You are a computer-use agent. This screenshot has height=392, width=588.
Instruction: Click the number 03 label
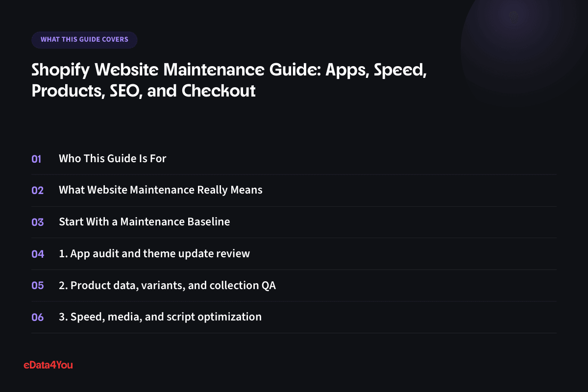click(38, 222)
